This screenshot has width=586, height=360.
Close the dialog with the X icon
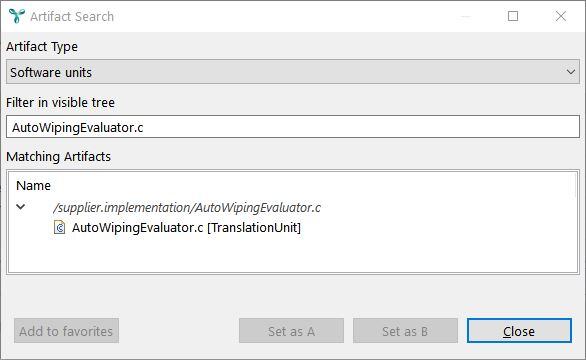pyautogui.click(x=561, y=16)
